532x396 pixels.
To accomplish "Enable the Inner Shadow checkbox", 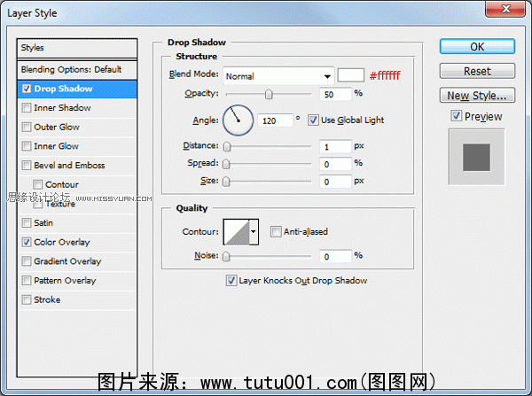I will tap(27, 108).
